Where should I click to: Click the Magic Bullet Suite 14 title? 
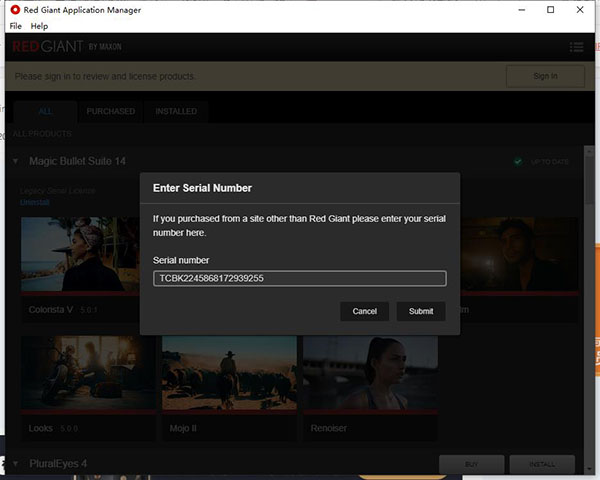tap(77, 161)
